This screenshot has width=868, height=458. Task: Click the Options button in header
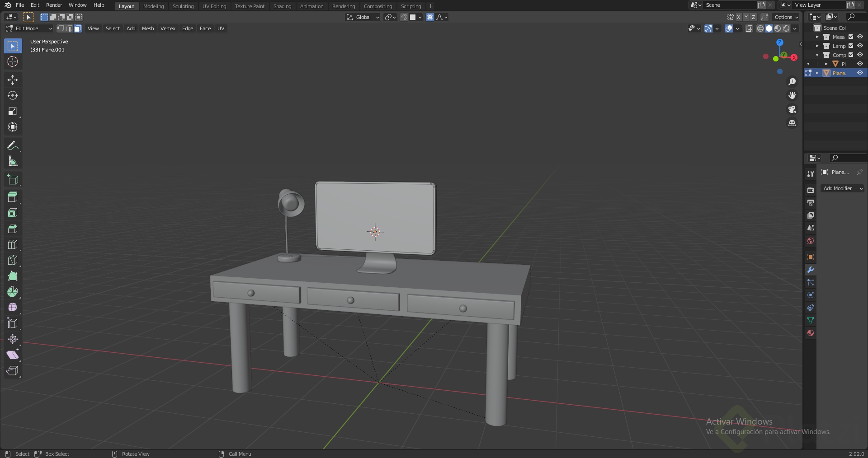(x=786, y=17)
